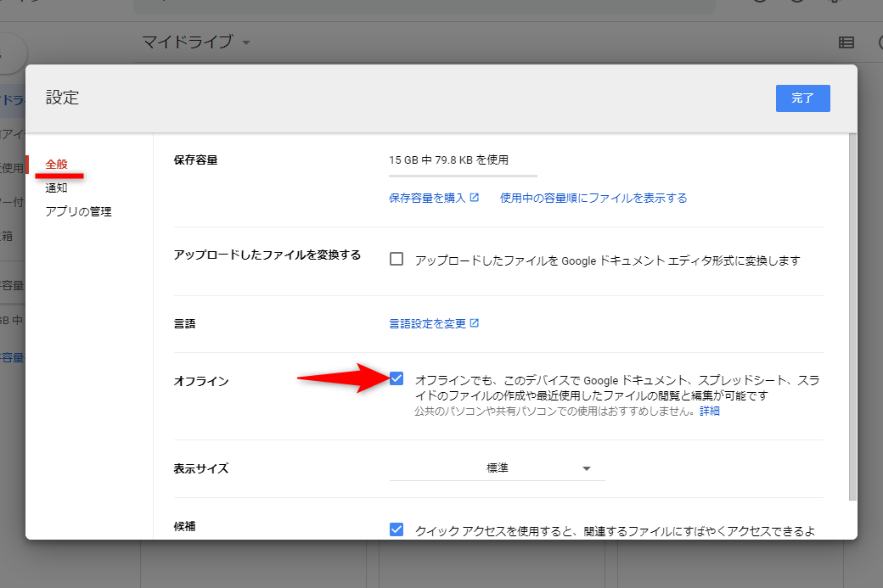Viewport: 883px width, 588px height.
Task: Enable converting uploads to Google ドキュメント format
Action: pyautogui.click(x=396, y=259)
